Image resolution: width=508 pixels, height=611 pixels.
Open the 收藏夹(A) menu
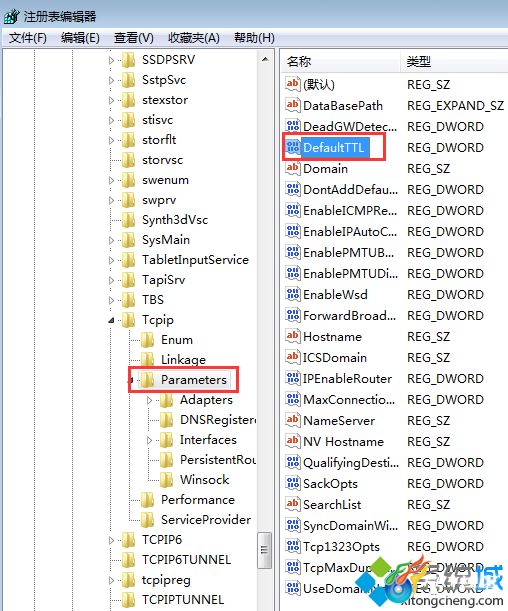point(194,38)
